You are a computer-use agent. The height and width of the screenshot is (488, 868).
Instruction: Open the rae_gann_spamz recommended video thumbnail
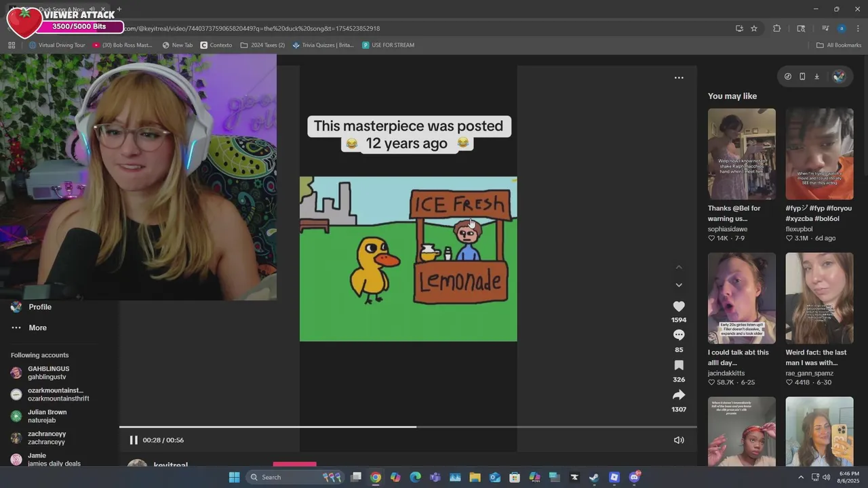pyautogui.click(x=819, y=298)
